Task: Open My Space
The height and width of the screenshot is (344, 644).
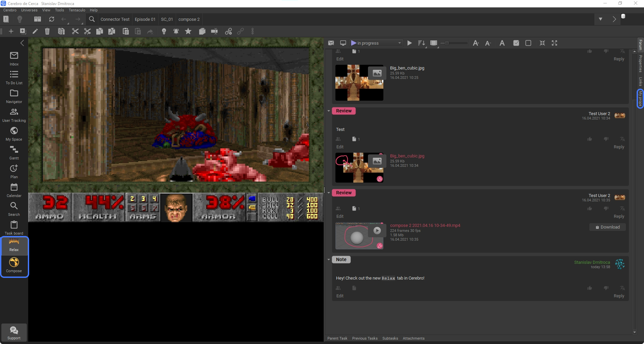Action: (x=14, y=134)
